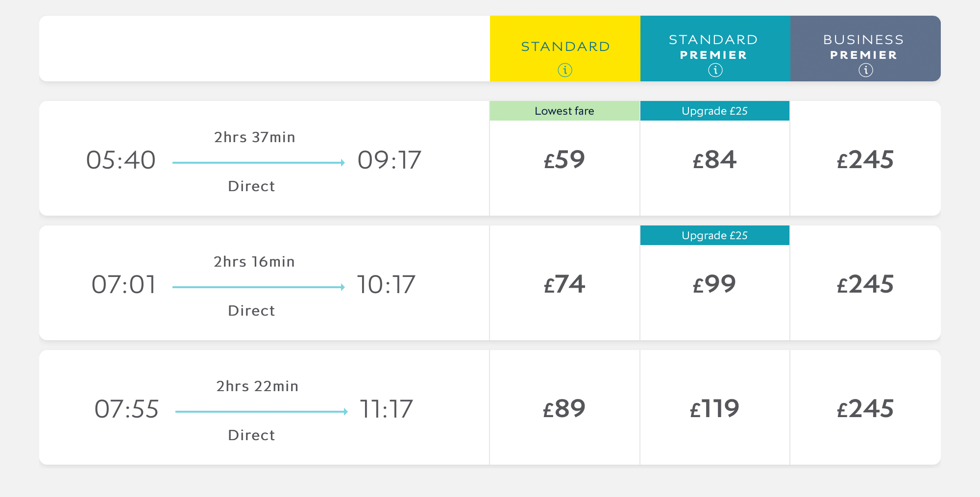Open the Business Premier info icon
The height and width of the screenshot is (497, 980).
point(866,70)
